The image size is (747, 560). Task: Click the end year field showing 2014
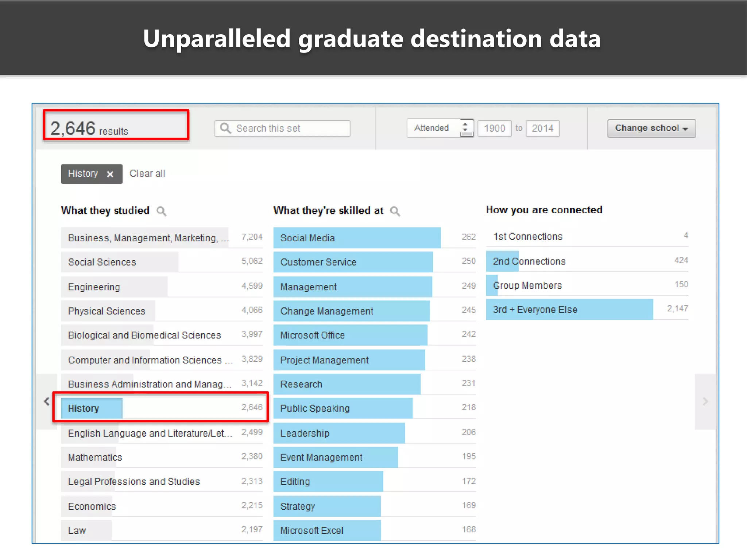point(542,128)
